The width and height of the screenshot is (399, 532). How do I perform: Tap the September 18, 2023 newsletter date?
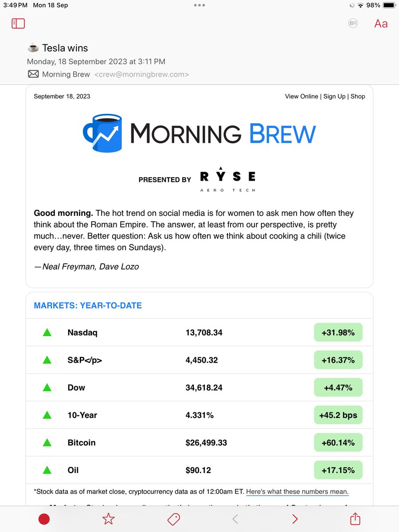point(62,96)
